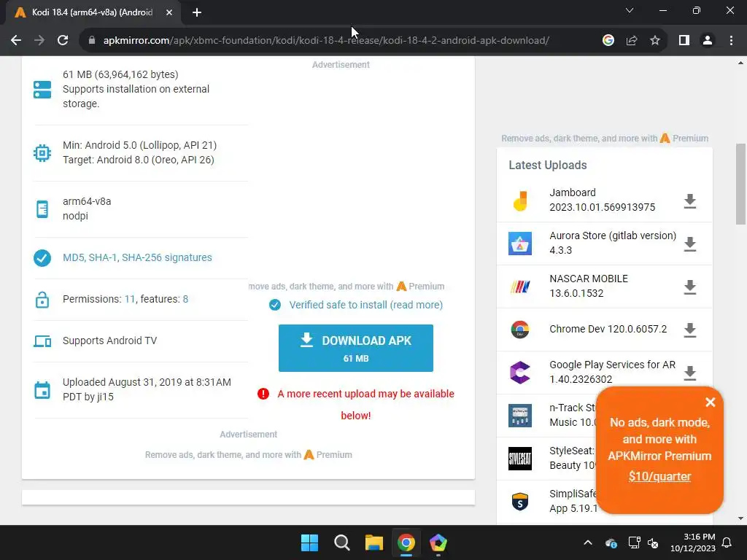Open the SimpliSafe app icon
The image size is (747, 560).
coord(519,502)
